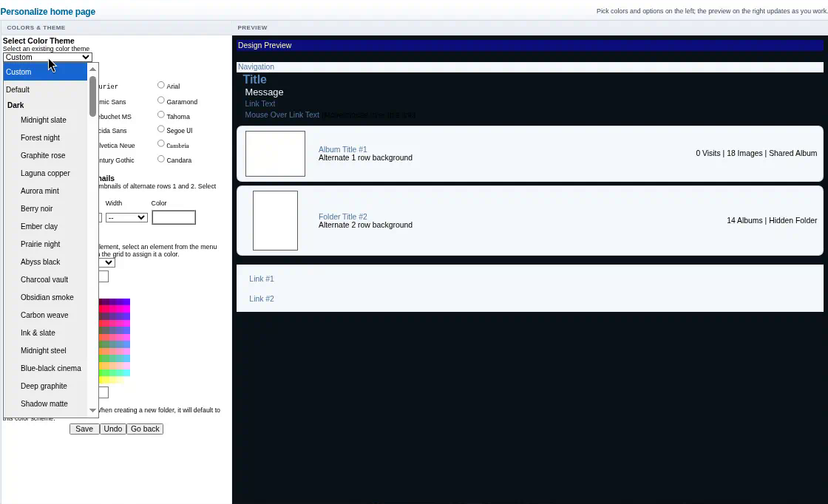Viewport: 828px width, 504px height.
Task: Select the Segoe UI font option
Action: [x=161, y=129]
